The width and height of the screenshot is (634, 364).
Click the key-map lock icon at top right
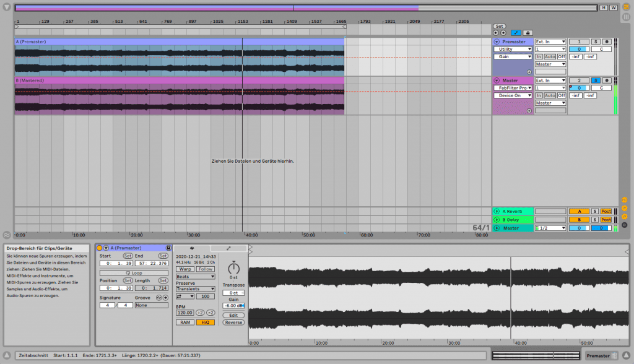click(528, 33)
